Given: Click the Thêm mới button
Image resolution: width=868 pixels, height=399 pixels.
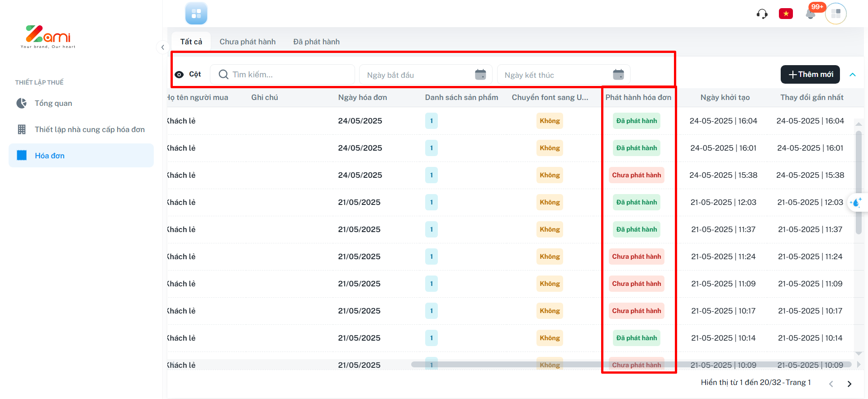Looking at the screenshot, I should click(810, 75).
